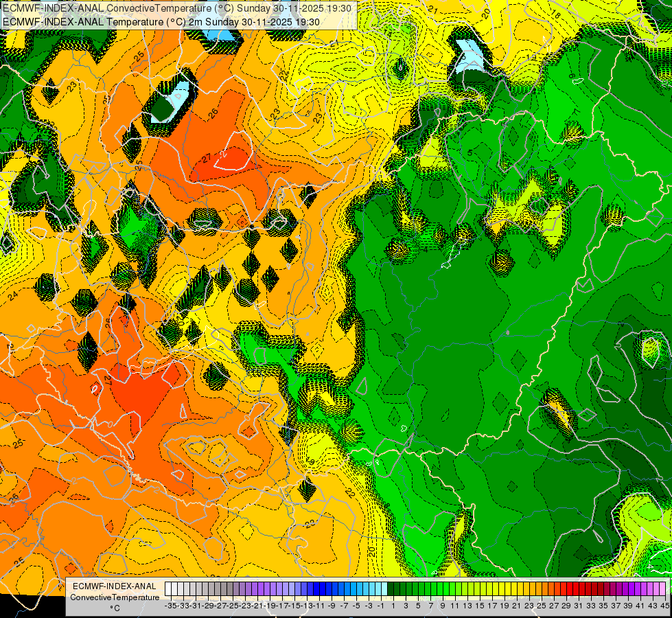Select the pink legend swatch above 45

662,589
